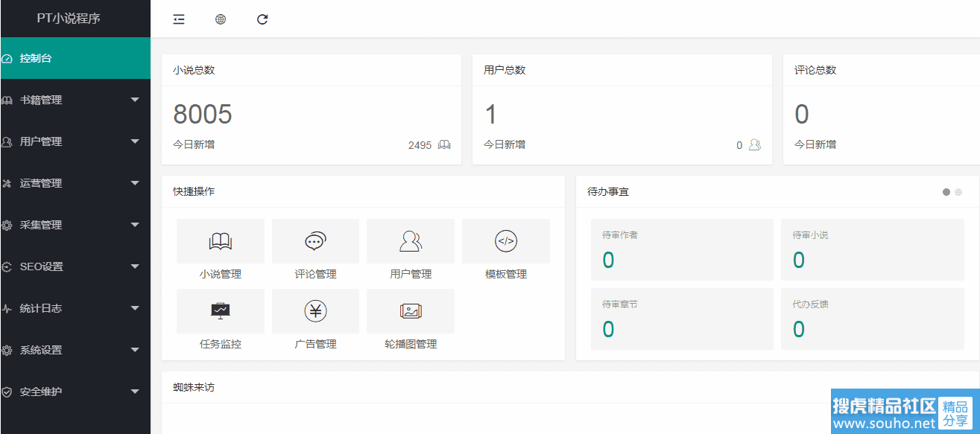Click the 待审小说 count card
The image size is (980, 434).
(872, 250)
